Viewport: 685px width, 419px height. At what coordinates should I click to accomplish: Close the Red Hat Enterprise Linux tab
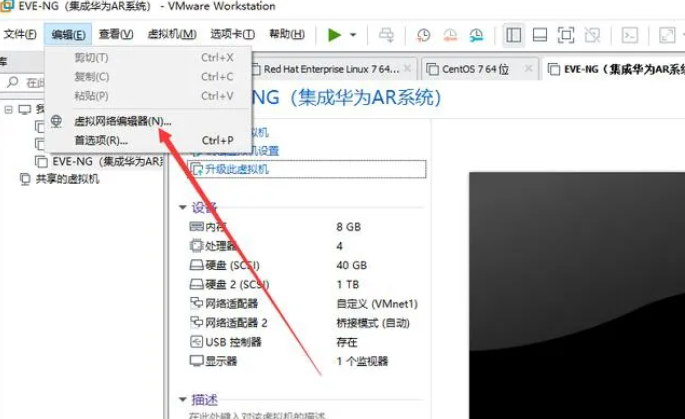point(407,69)
